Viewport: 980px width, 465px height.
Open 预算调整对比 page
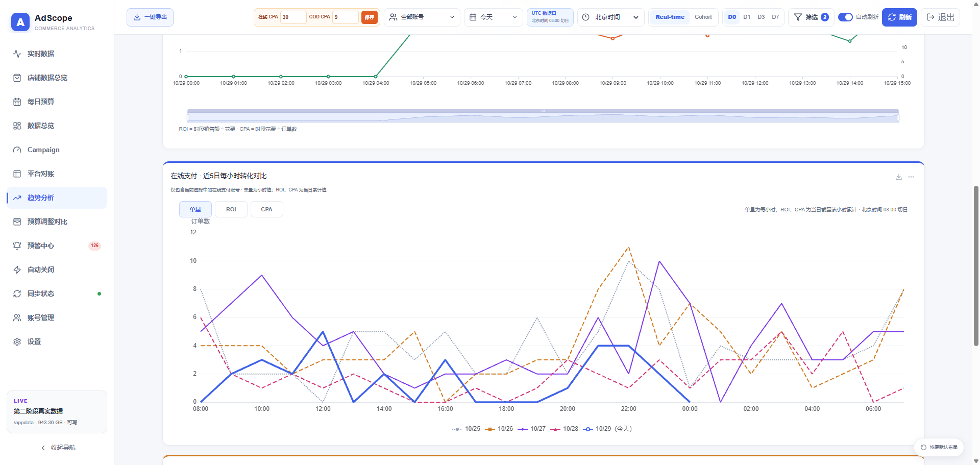pyautogui.click(x=57, y=222)
